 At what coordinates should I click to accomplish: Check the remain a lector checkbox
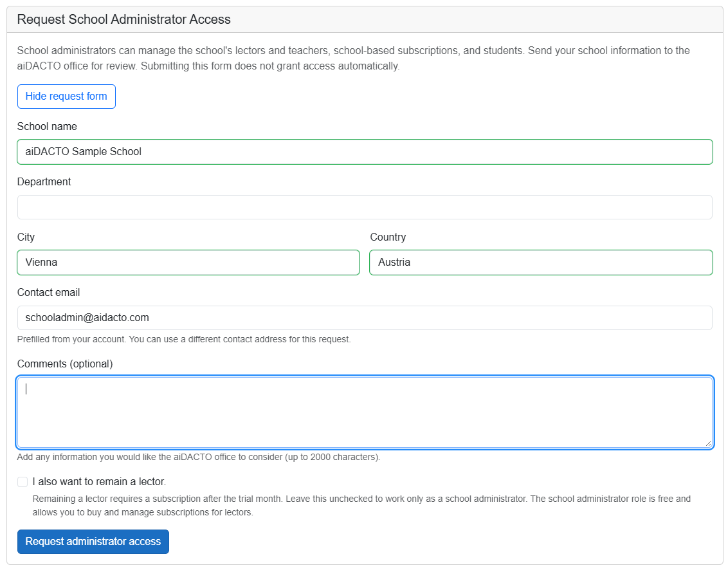coord(23,482)
